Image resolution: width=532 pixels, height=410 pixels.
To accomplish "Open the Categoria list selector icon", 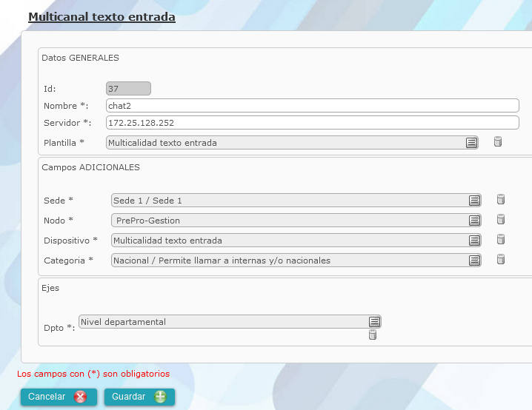I will tap(474, 261).
